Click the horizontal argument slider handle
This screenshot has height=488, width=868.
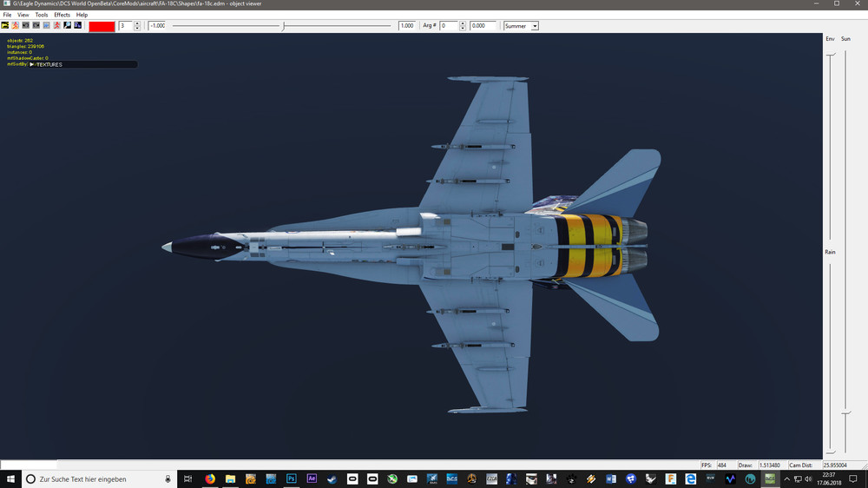tap(284, 26)
